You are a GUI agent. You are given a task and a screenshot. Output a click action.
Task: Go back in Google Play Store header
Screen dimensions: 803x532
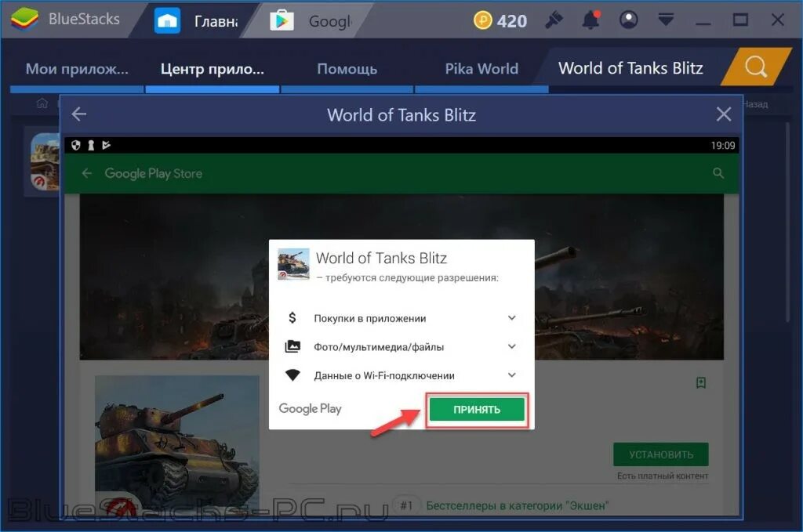click(86, 173)
